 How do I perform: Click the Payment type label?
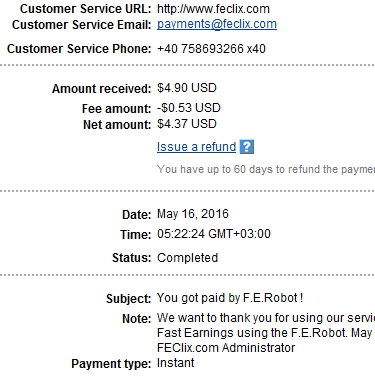tap(111, 364)
